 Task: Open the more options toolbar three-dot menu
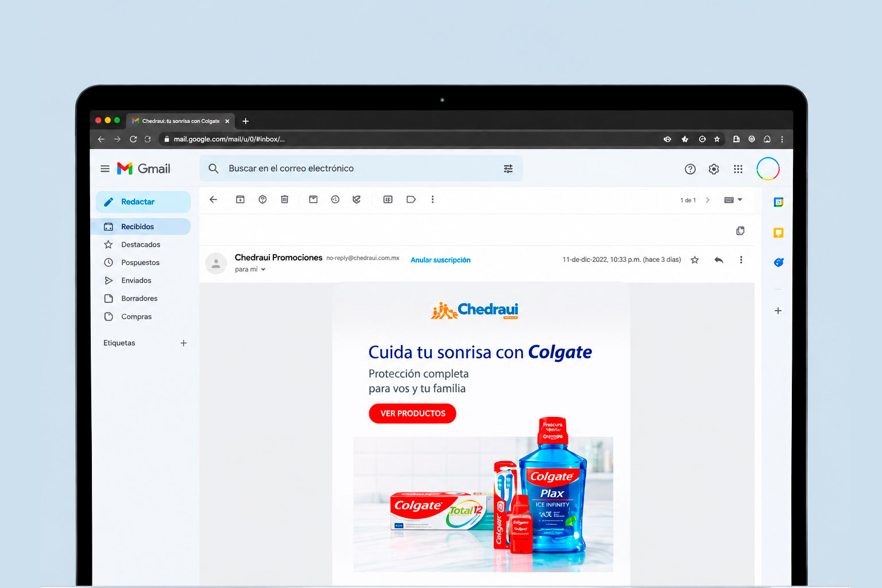(432, 200)
